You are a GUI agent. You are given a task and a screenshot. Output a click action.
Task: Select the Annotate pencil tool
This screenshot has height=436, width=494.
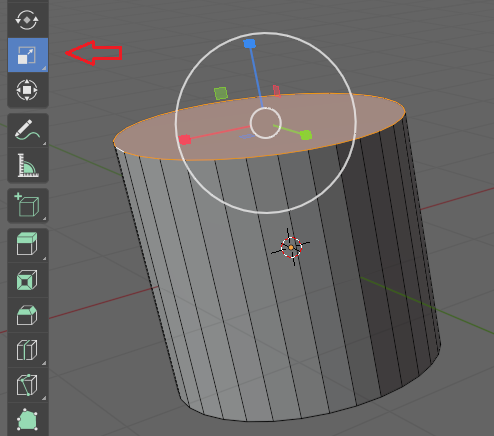click(x=28, y=130)
